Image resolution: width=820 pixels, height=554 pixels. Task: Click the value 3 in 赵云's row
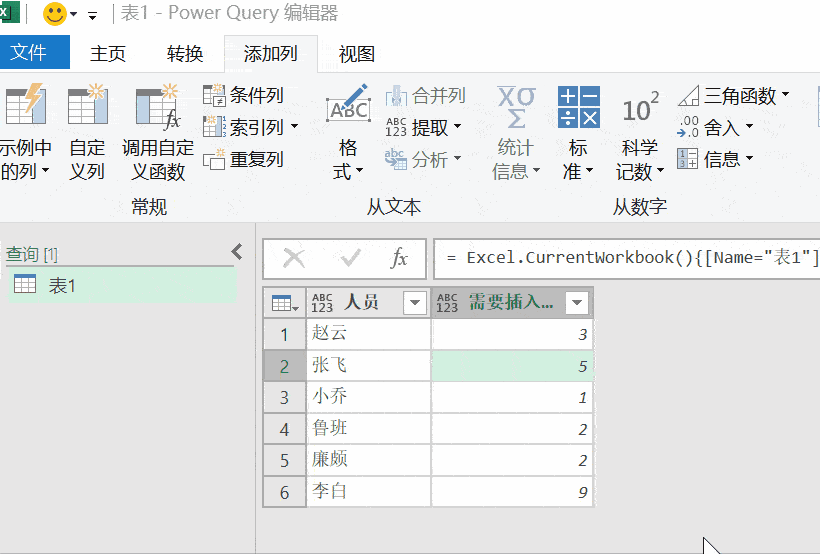(512, 334)
